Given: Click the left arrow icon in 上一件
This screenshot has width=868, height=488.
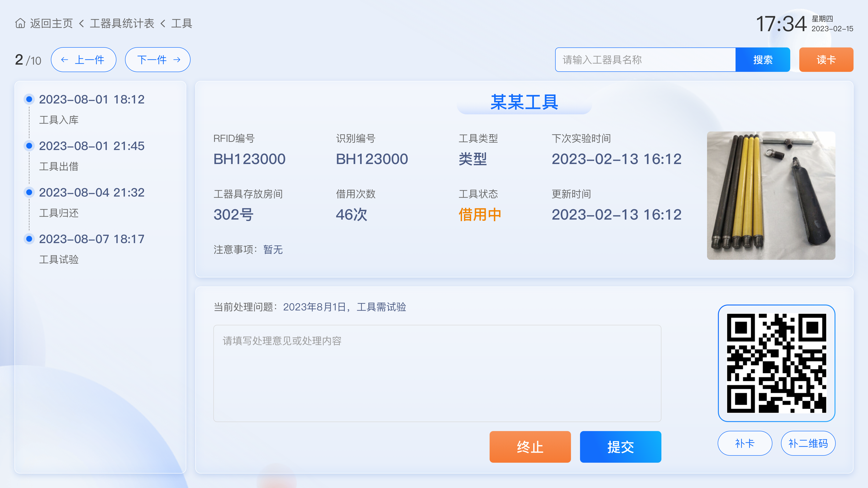Looking at the screenshot, I should click(64, 60).
